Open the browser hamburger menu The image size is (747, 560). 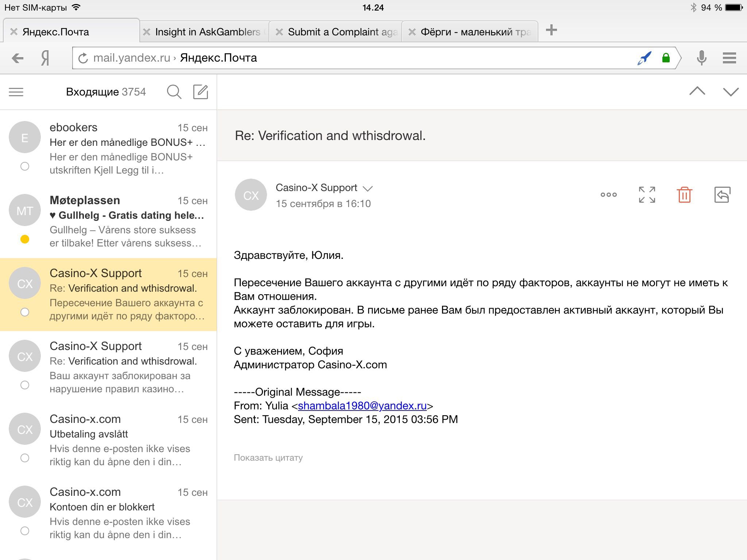(729, 58)
